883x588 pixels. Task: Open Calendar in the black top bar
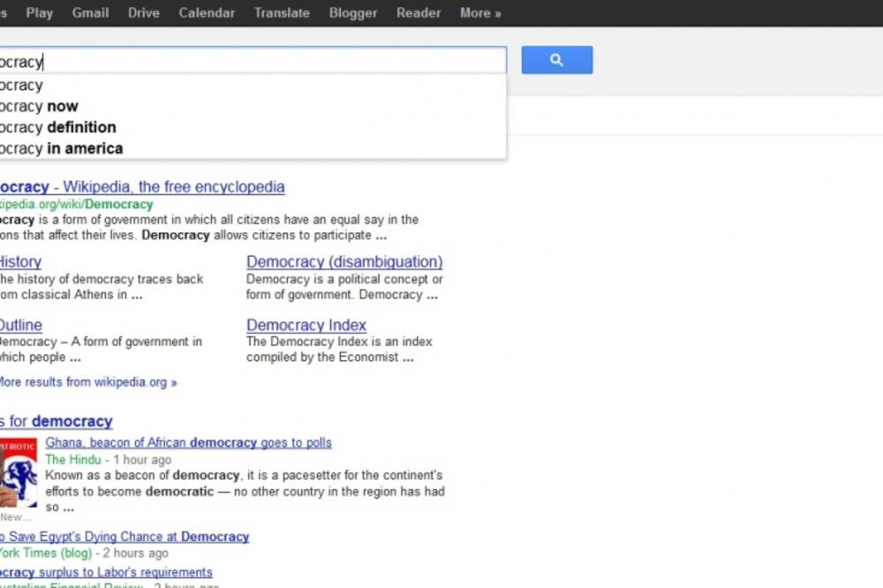(x=207, y=12)
